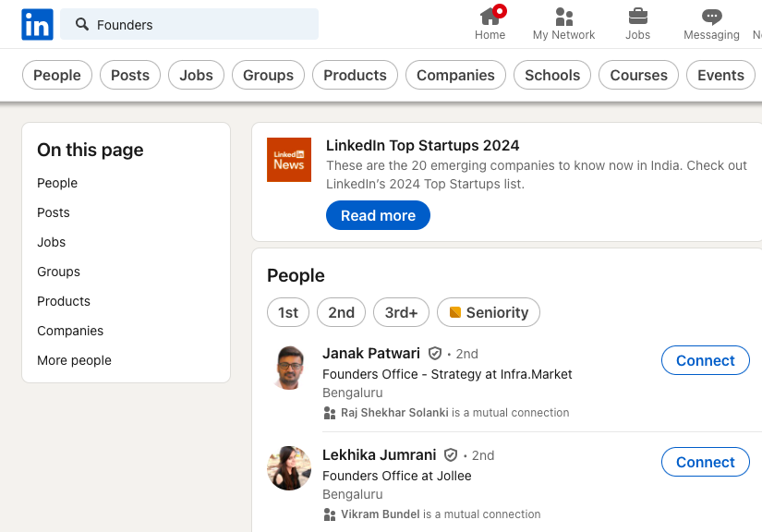Viewport: 762px width, 532px height.
Task: Filter search results by Companies
Action: (455, 76)
